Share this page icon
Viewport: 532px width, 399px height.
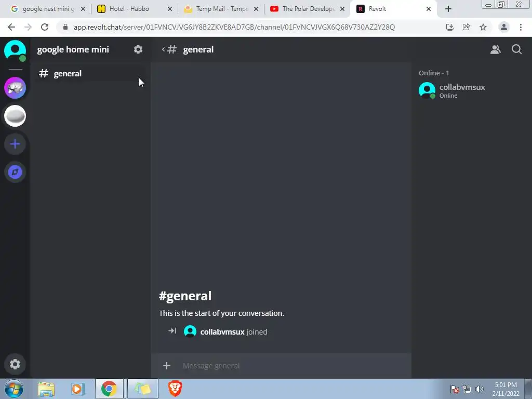tap(467, 27)
